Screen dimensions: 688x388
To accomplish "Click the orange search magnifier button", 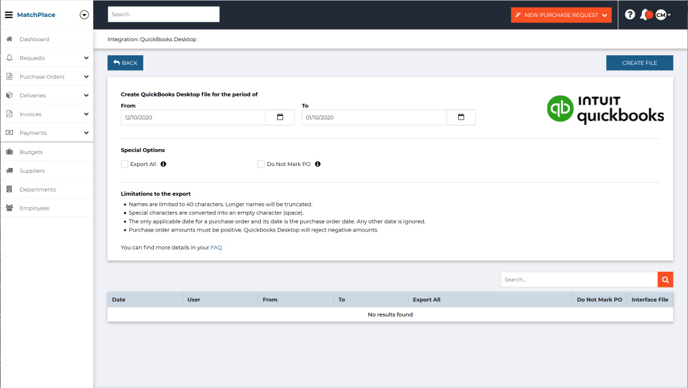I will tap(665, 280).
